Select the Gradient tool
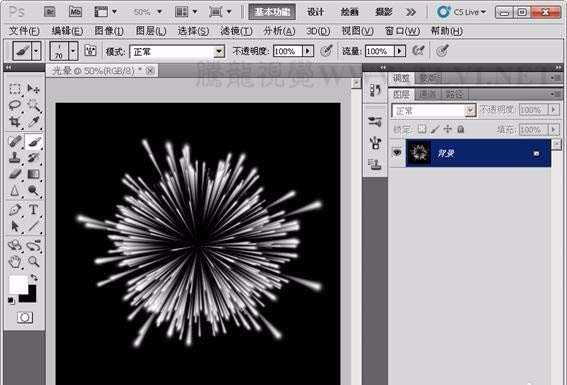This screenshot has width=567, height=385. pyautogui.click(x=34, y=174)
